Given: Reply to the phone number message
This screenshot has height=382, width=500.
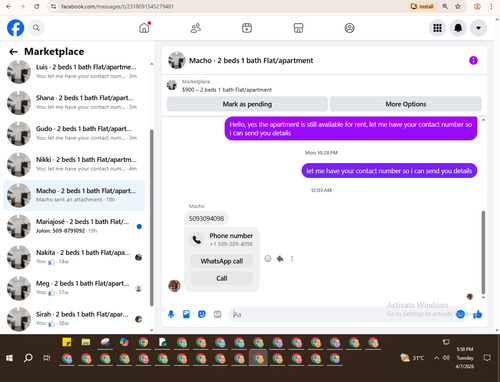Looking at the screenshot, I should pyautogui.click(x=280, y=259).
